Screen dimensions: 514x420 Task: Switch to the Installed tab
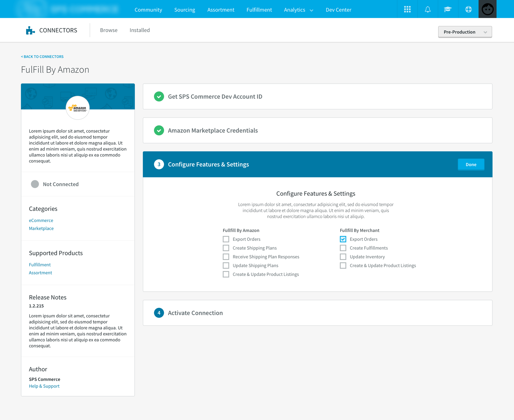139,30
